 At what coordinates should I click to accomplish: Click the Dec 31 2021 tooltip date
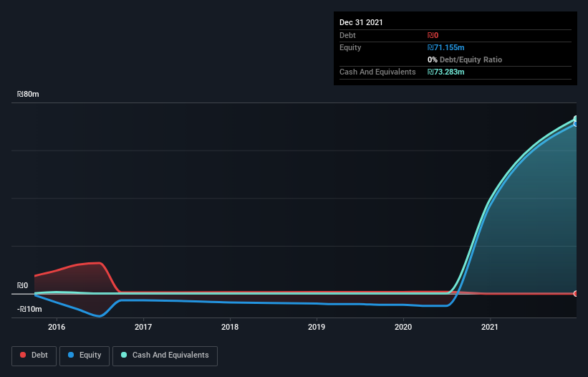361,22
